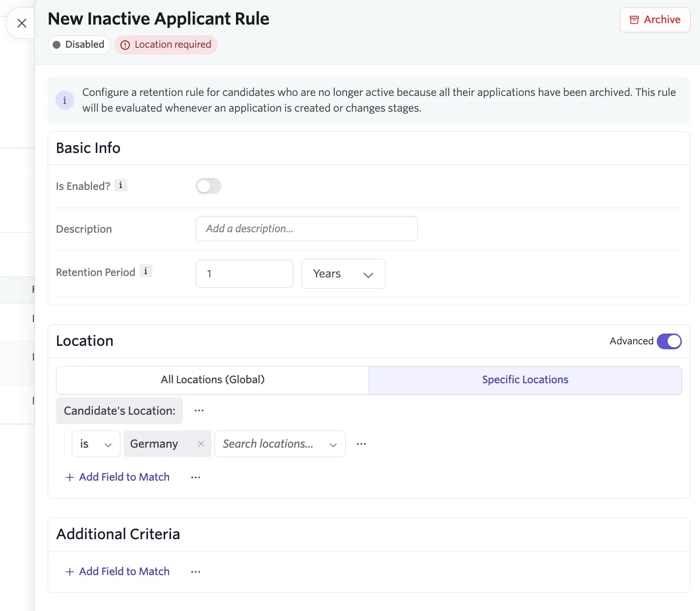Screen dimensions: 700x611
Task: Click the Disabled status badge
Action: [x=79, y=45]
